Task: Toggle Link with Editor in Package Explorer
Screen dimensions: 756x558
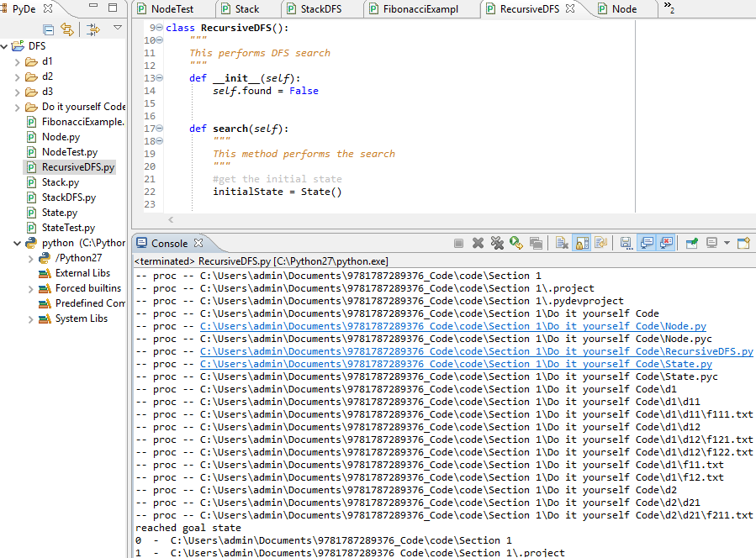Action: [x=67, y=30]
